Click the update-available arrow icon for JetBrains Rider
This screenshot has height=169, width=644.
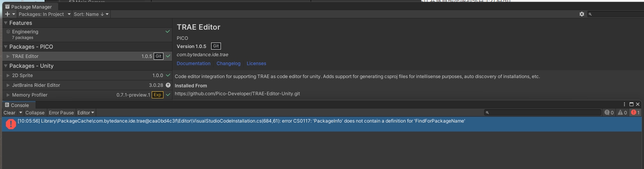pos(168,85)
